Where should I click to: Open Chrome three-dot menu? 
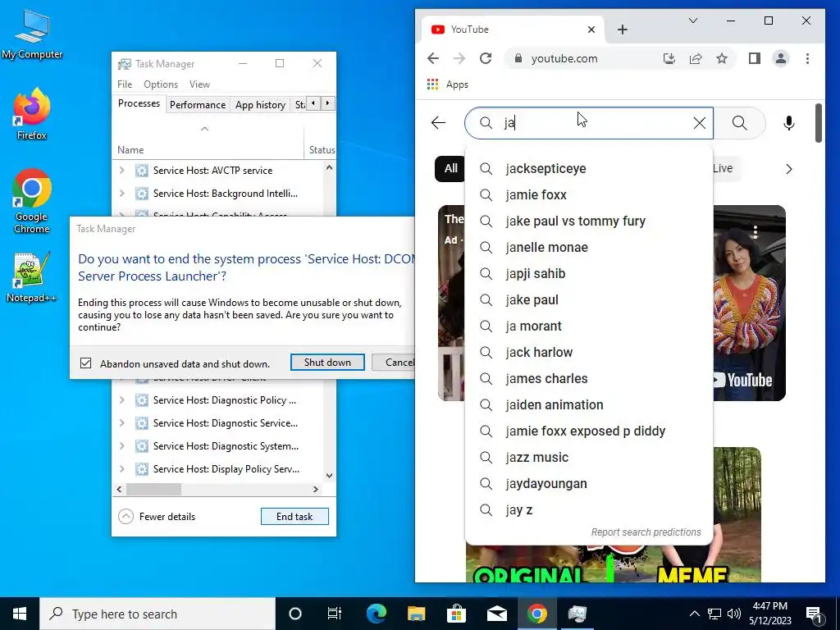807,58
